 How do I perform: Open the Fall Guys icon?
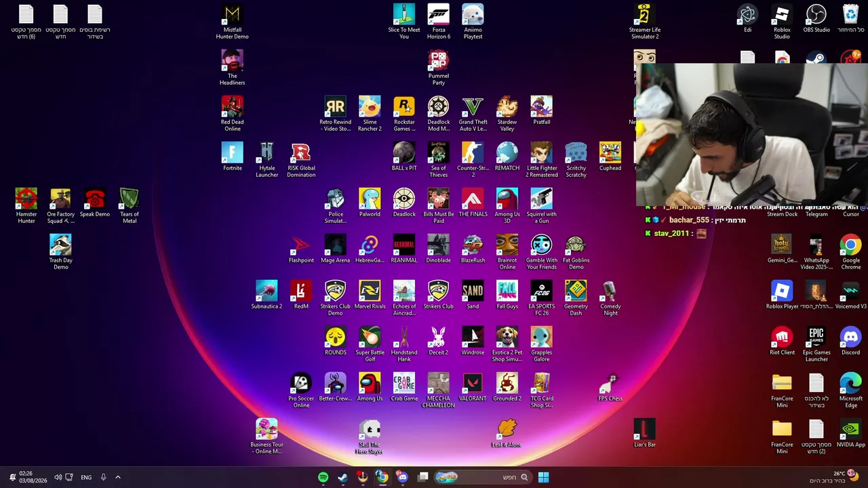(507, 296)
